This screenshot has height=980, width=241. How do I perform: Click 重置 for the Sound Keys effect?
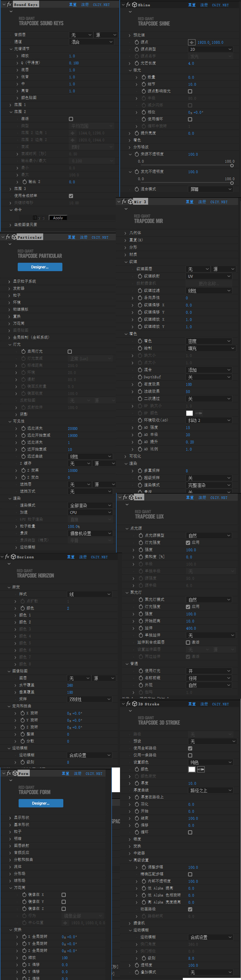(x=73, y=4)
